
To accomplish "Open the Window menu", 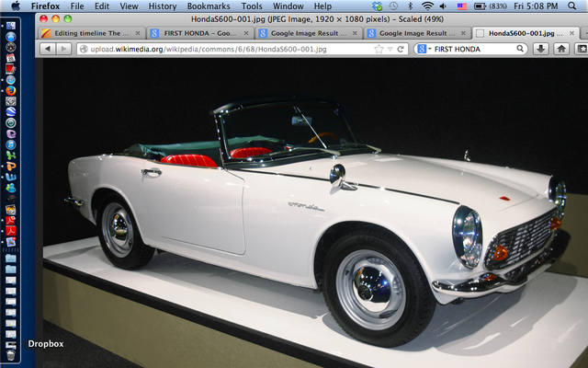I will pyautogui.click(x=288, y=6).
